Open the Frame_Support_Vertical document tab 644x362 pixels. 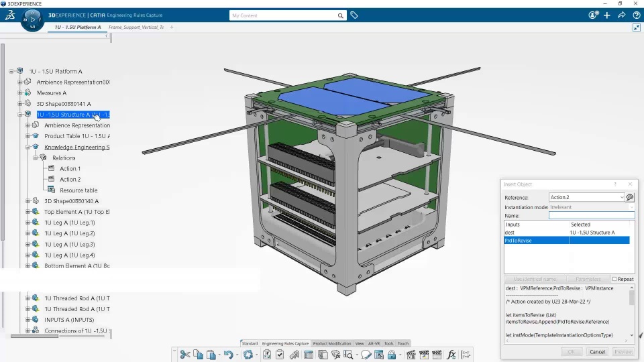[x=136, y=27]
